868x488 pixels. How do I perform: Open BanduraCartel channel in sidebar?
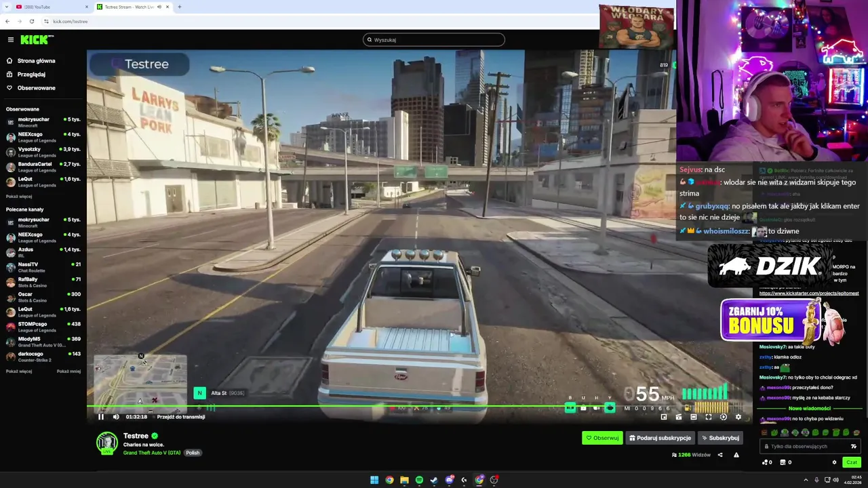pyautogui.click(x=43, y=167)
